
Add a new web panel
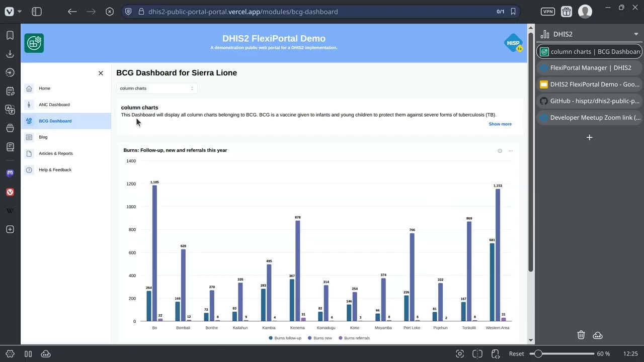10,229
